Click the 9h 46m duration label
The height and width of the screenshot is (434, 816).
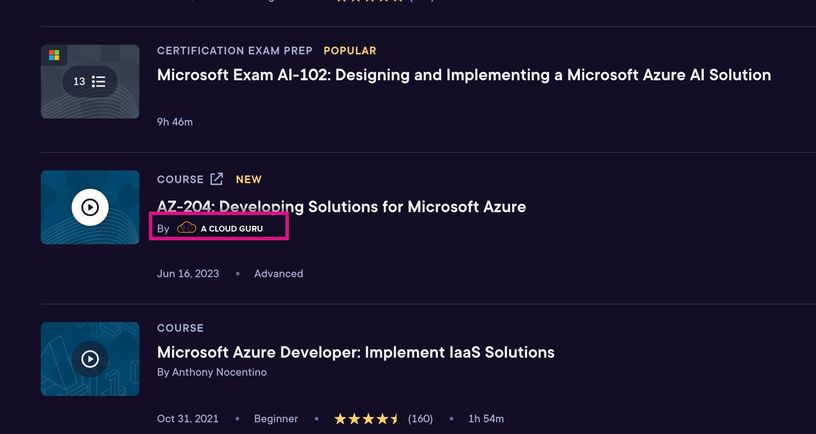point(175,122)
